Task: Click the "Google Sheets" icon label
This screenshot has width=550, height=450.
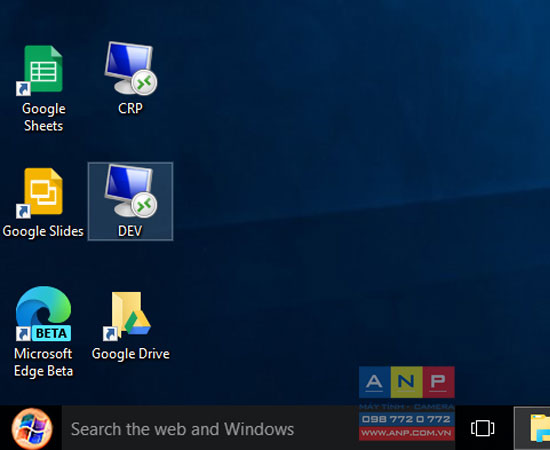Action: point(43,117)
